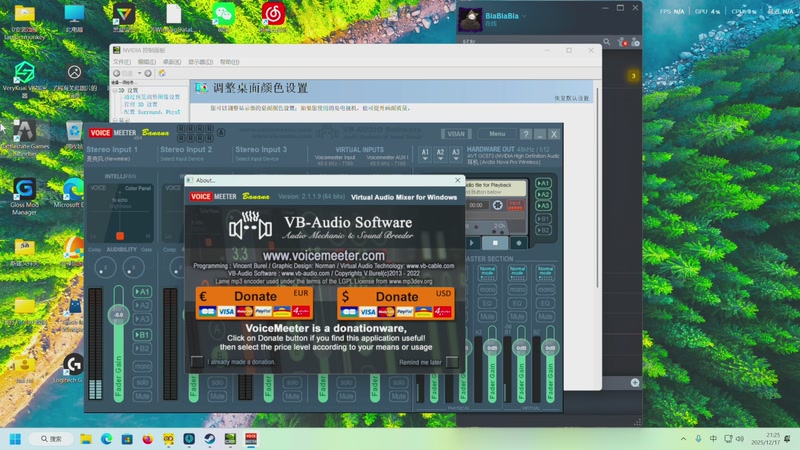Open WeChat desktop shortcut icon

pos(223,16)
